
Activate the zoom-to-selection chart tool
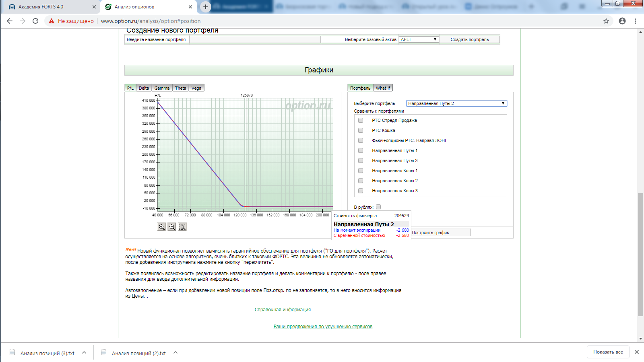[182, 227]
